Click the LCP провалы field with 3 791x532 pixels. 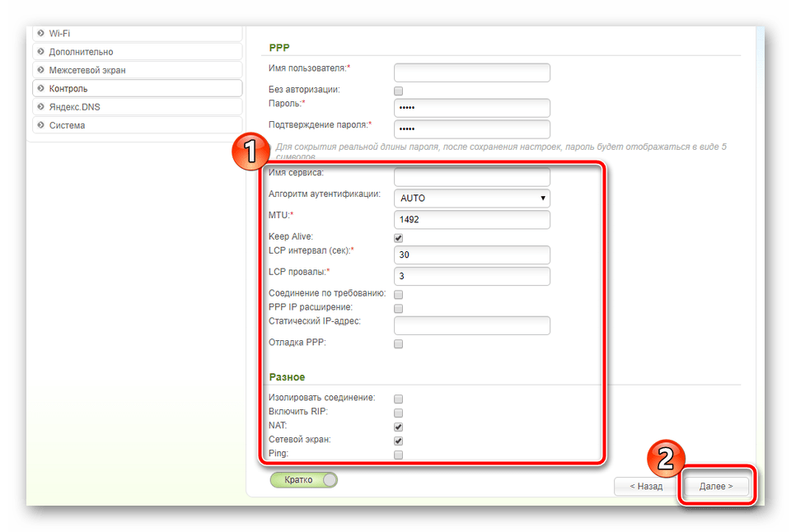click(x=471, y=276)
